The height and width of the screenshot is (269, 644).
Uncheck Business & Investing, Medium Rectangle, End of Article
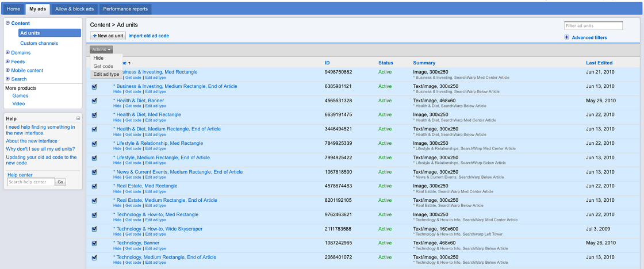(x=94, y=87)
